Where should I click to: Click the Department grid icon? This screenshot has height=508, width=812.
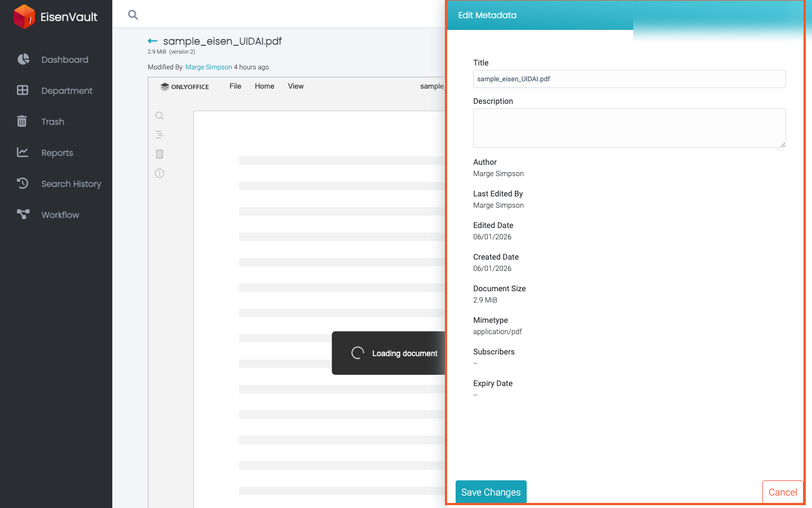coord(23,90)
